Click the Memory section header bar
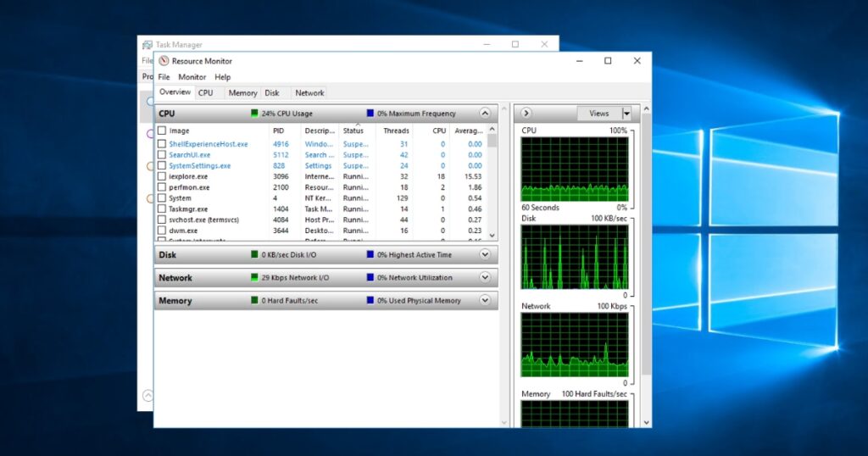The height and width of the screenshot is (456, 868). coord(326,301)
